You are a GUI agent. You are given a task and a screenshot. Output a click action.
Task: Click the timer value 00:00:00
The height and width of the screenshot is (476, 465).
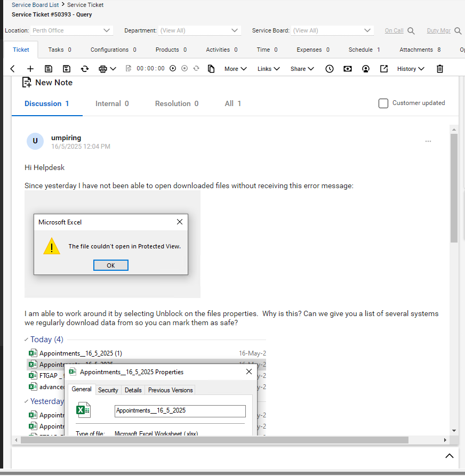[x=151, y=69]
